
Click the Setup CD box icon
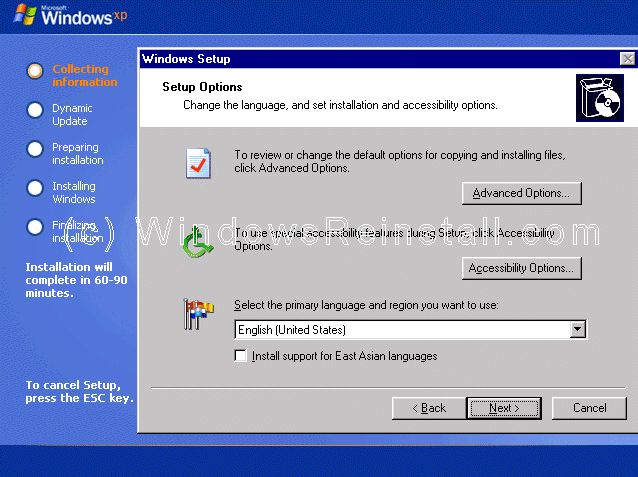(x=600, y=98)
